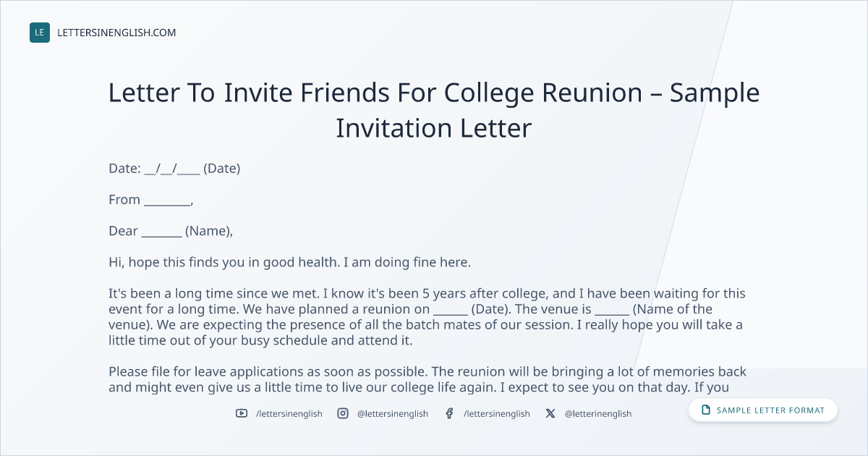Click the Facebook icon in footer
868x456 pixels.
(x=449, y=413)
